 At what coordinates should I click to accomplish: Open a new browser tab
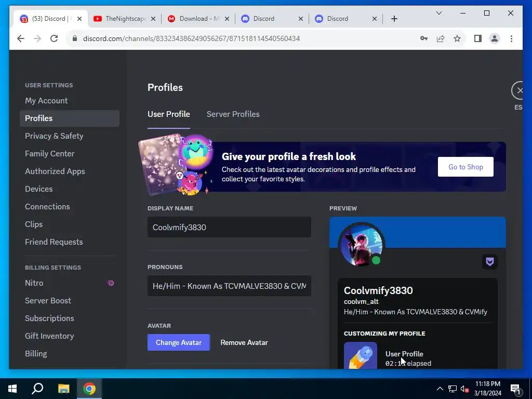394,19
